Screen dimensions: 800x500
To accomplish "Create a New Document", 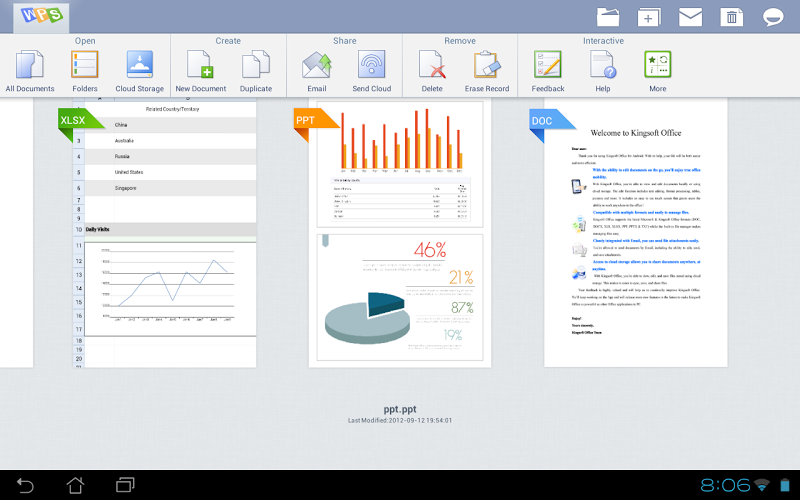I will (201, 71).
